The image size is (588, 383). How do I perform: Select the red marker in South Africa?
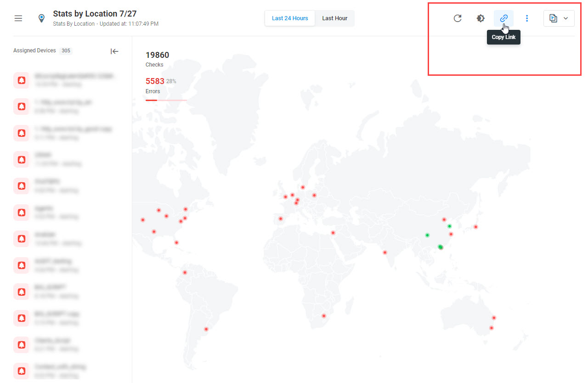324,316
